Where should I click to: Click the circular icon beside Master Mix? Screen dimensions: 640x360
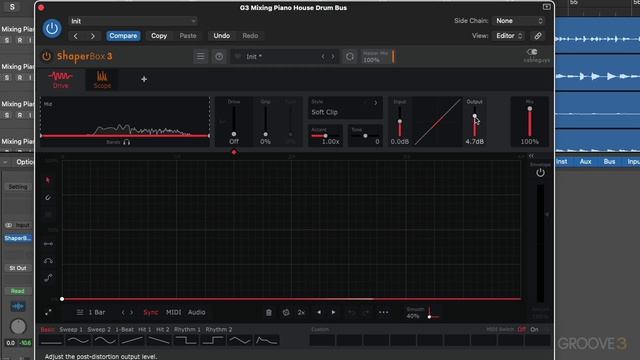(350, 57)
